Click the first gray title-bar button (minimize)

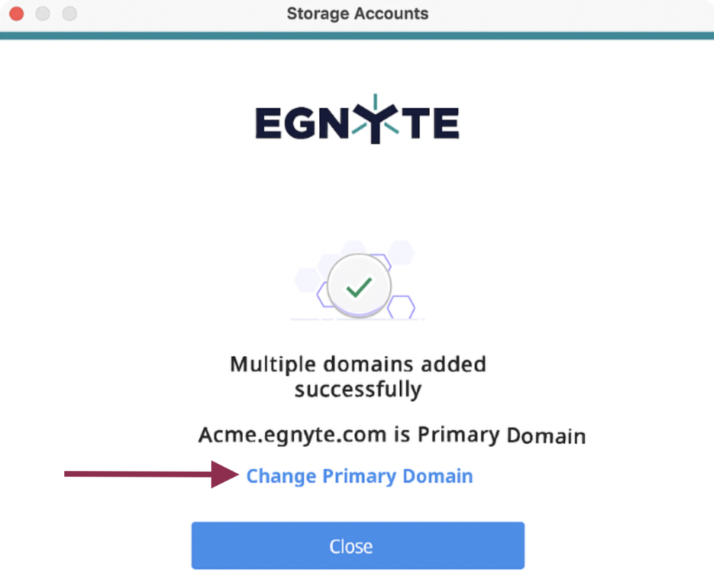click(x=43, y=14)
